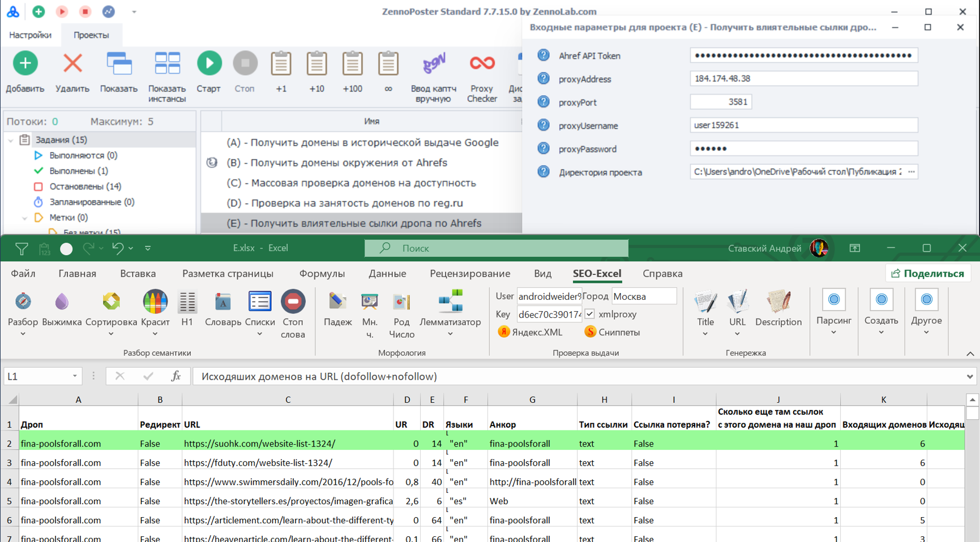The width and height of the screenshot is (980, 542).
Task: Switch to the Вид ribbon tab
Action: point(542,274)
